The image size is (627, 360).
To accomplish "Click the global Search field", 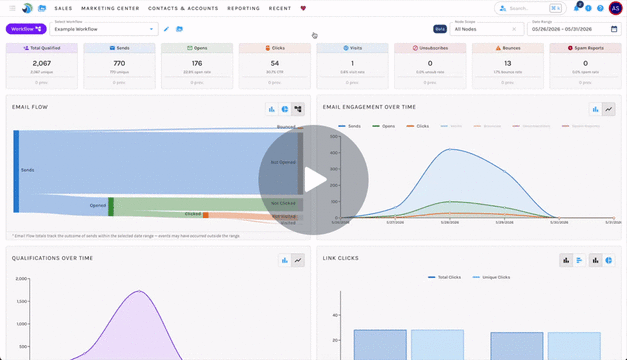I will tap(530, 8).
